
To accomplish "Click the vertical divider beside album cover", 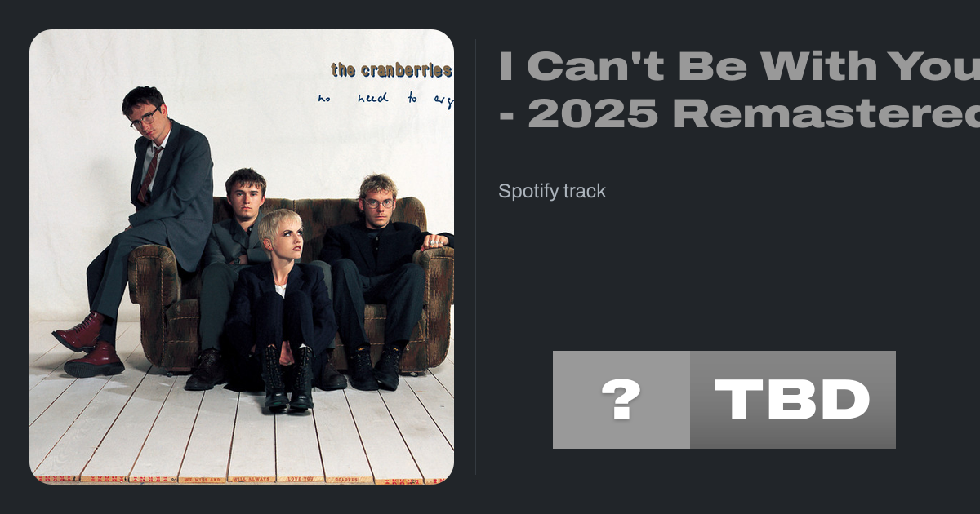I will coord(475,257).
